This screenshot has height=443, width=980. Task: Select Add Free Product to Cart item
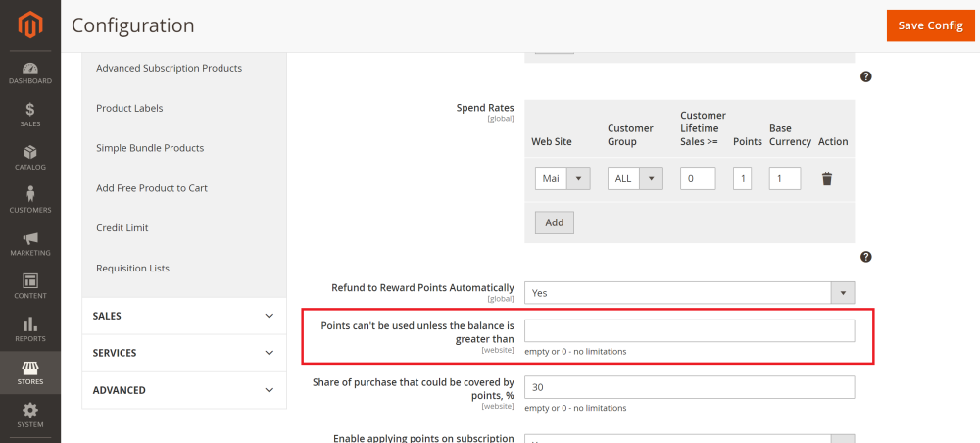pos(152,188)
